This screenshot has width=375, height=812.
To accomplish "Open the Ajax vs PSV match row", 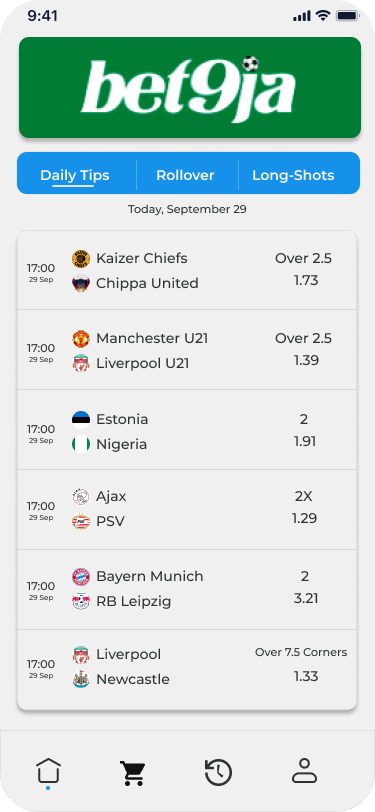I will tap(187, 510).
